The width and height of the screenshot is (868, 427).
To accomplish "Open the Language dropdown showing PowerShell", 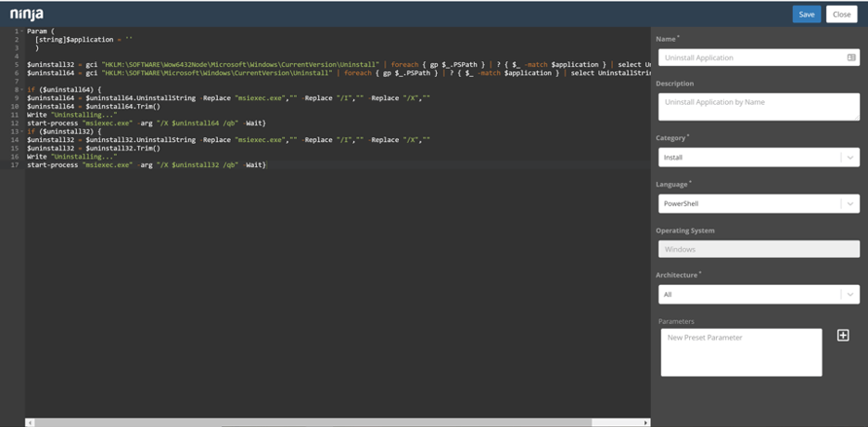I will (758, 203).
